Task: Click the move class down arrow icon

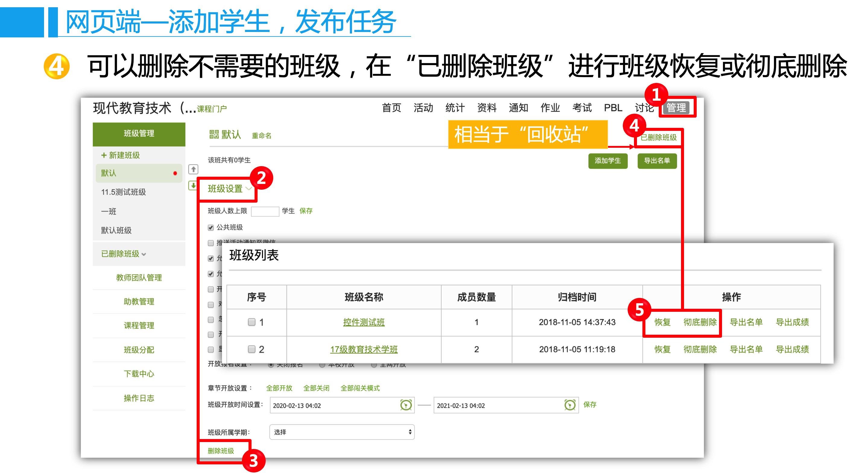Action: pos(193,185)
